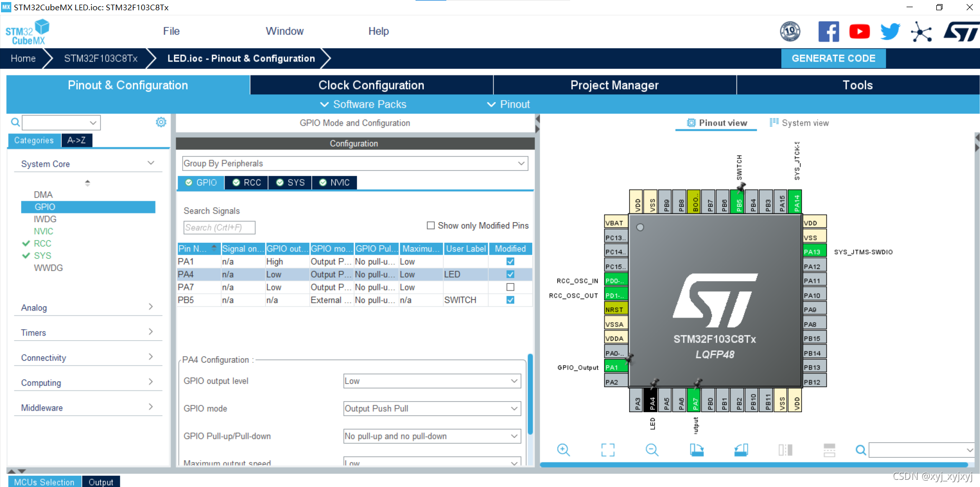Image resolution: width=980 pixels, height=487 pixels.
Task: Select the RCC configuration tab
Action: click(247, 183)
